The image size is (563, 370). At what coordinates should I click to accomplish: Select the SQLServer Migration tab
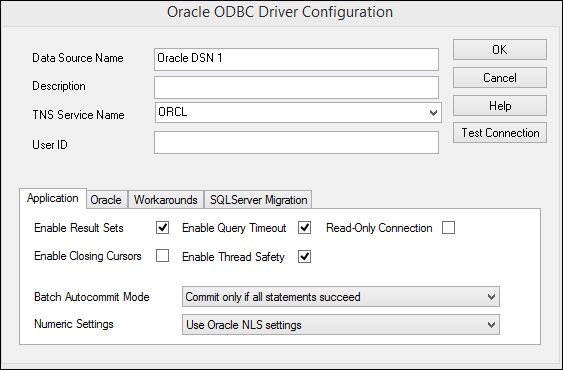point(259,200)
